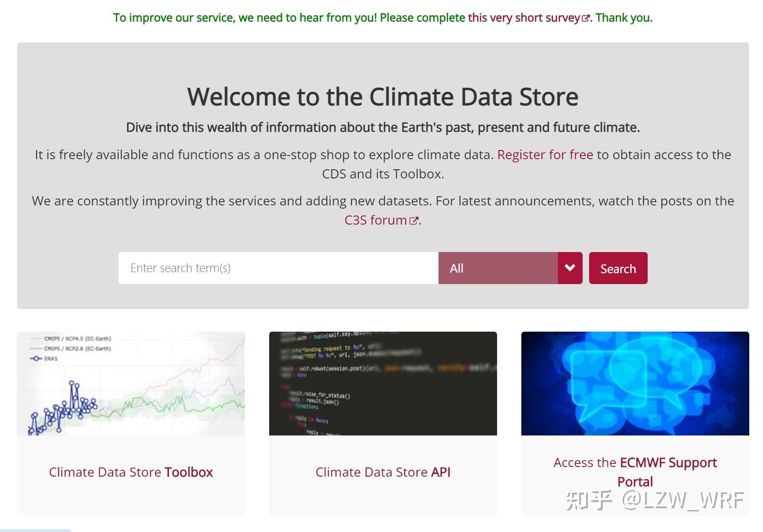Screen dimensions: 763x532
Task: Click the Toolbox climate chart thumbnail
Action: pos(131,383)
